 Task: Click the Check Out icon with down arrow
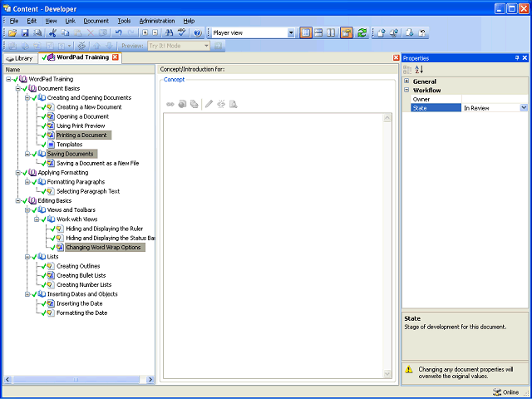click(410, 33)
